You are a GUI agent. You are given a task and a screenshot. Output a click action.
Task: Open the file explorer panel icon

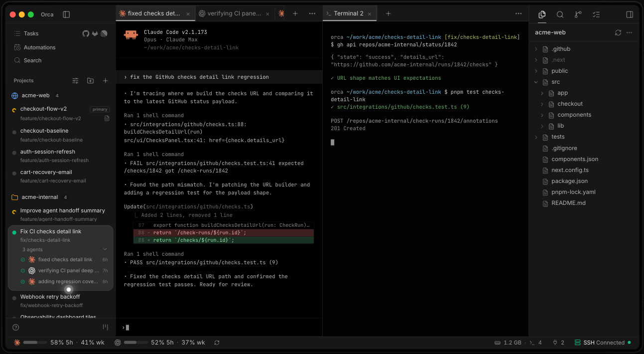(542, 14)
